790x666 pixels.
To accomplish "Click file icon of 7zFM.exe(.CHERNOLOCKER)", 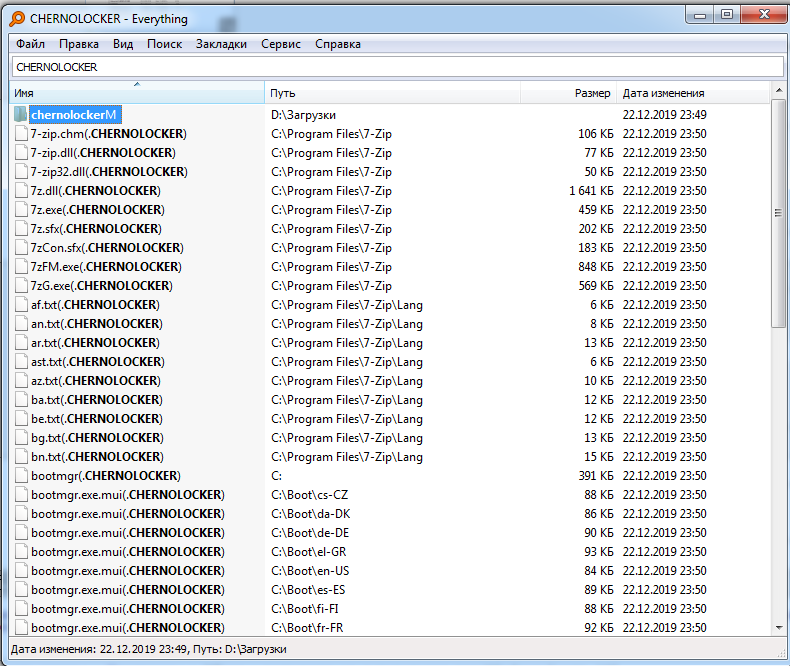I will 21,267.
